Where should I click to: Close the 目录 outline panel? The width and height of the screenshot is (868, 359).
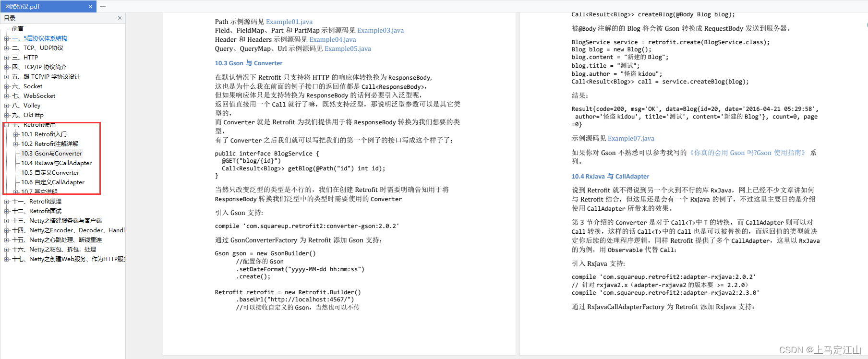coord(120,18)
